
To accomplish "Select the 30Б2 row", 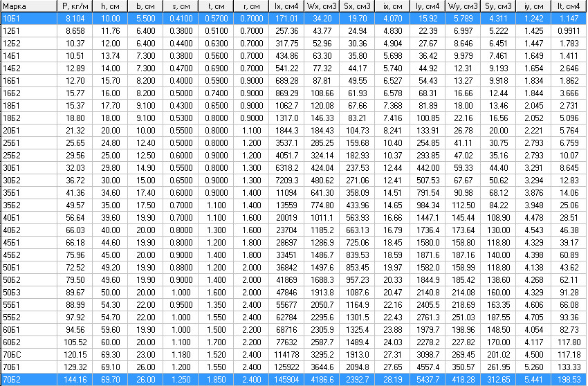I will pos(293,180).
